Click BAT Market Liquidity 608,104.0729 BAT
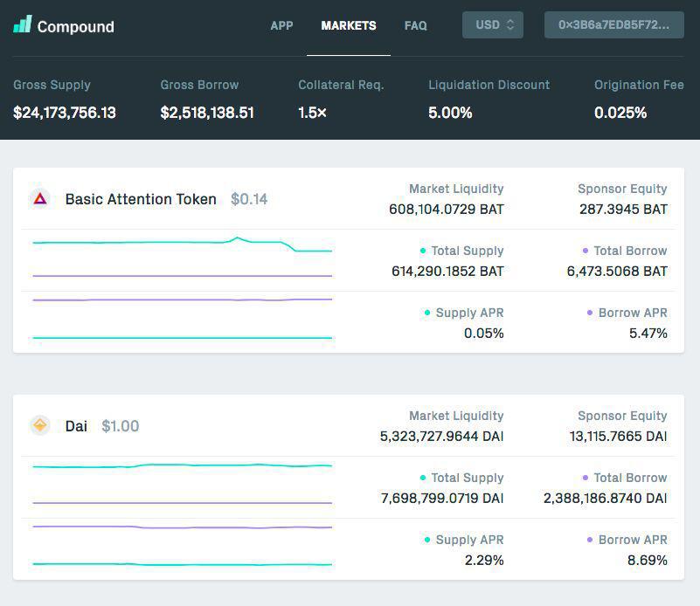 pos(447,209)
